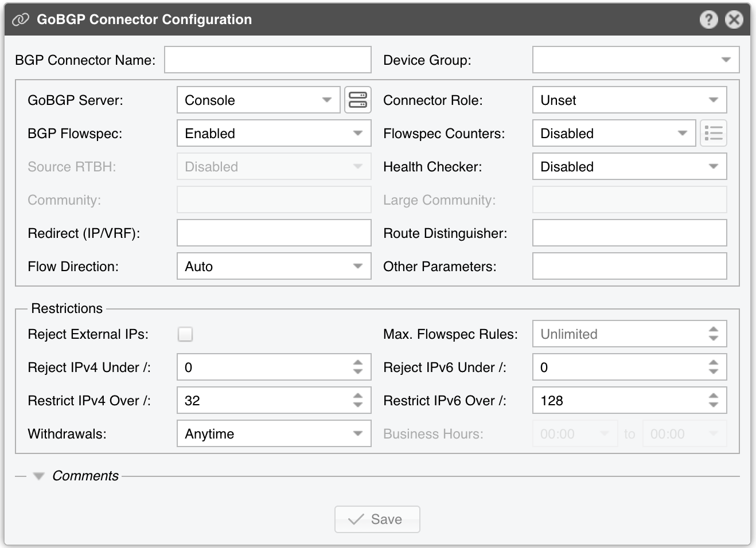756x548 pixels.
Task: Click the GoBGP server settings icon
Action: [358, 100]
